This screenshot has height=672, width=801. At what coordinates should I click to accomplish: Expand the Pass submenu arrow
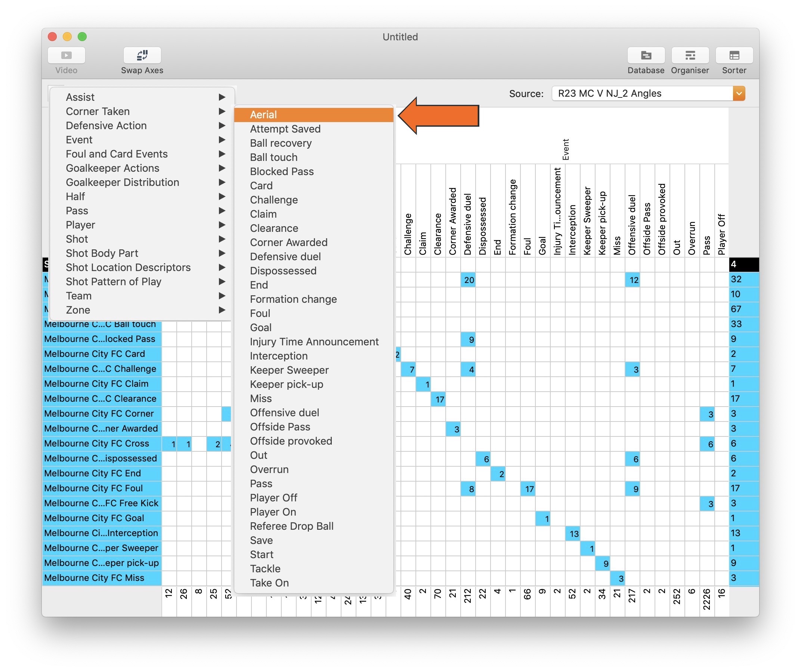pos(223,211)
